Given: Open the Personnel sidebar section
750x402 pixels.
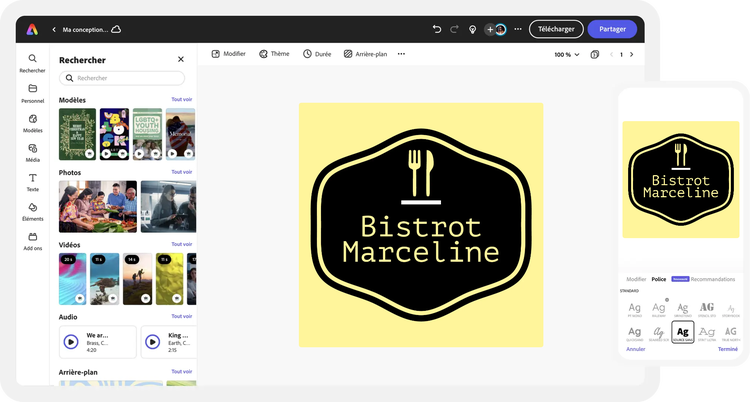Looking at the screenshot, I should pyautogui.click(x=33, y=93).
